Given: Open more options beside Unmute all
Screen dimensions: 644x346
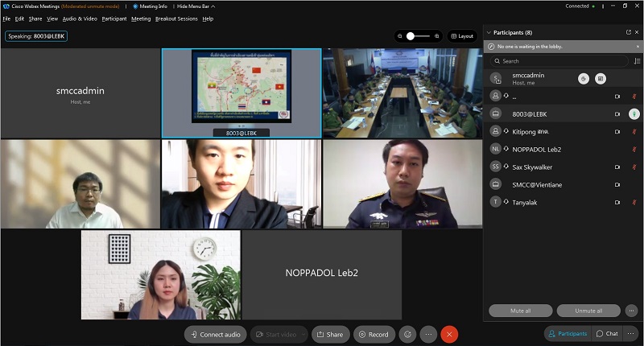Looking at the screenshot, I should pos(631,311).
